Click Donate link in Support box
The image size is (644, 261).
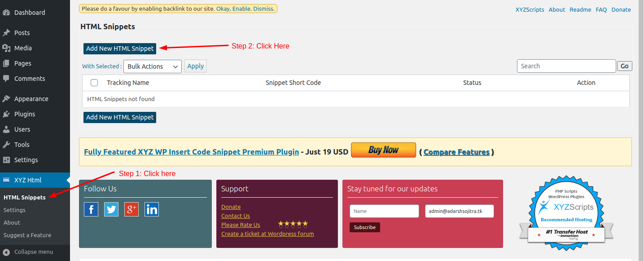[231, 207]
